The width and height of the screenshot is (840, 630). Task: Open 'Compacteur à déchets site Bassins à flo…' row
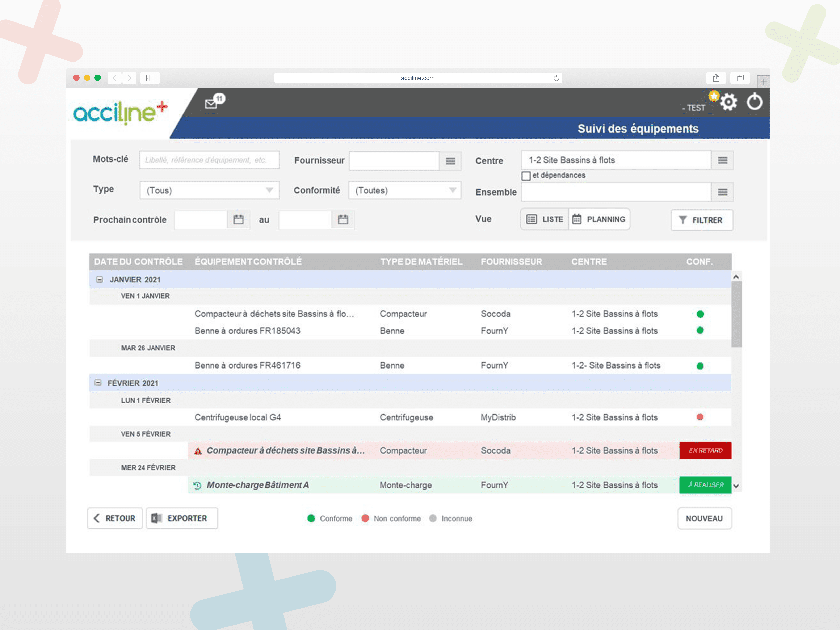click(410, 314)
